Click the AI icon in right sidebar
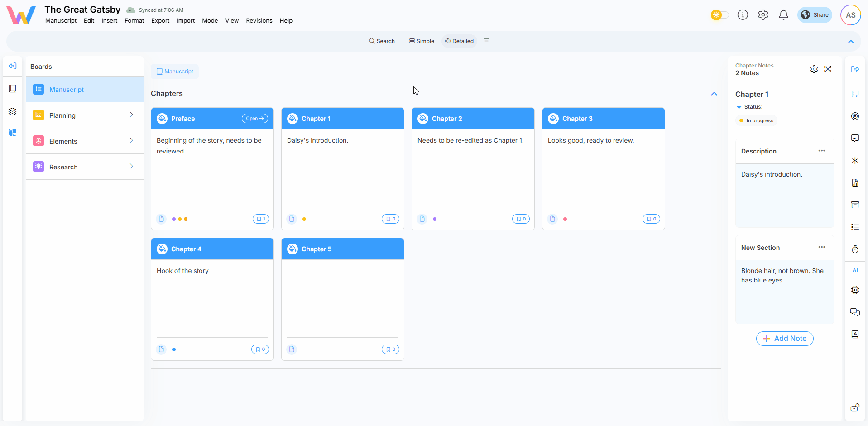Image resolution: width=868 pixels, height=426 pixels. (x=855, y=270)
